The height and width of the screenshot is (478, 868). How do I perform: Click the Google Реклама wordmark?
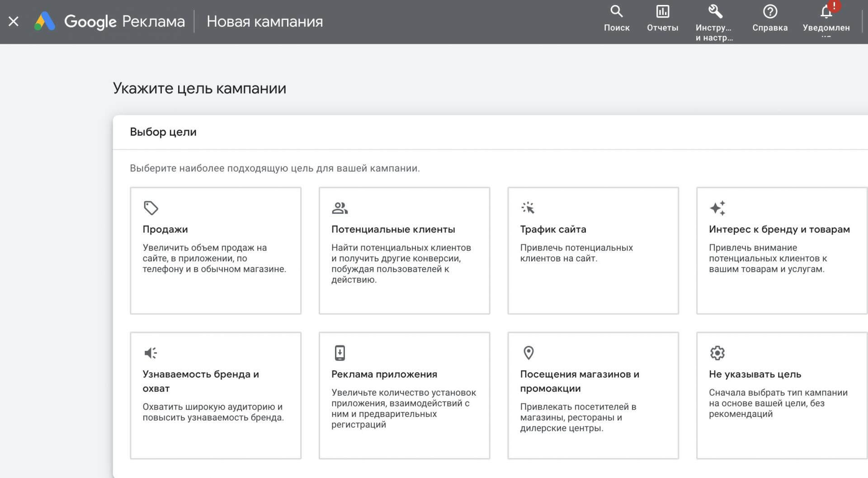(x=124, y=21)
